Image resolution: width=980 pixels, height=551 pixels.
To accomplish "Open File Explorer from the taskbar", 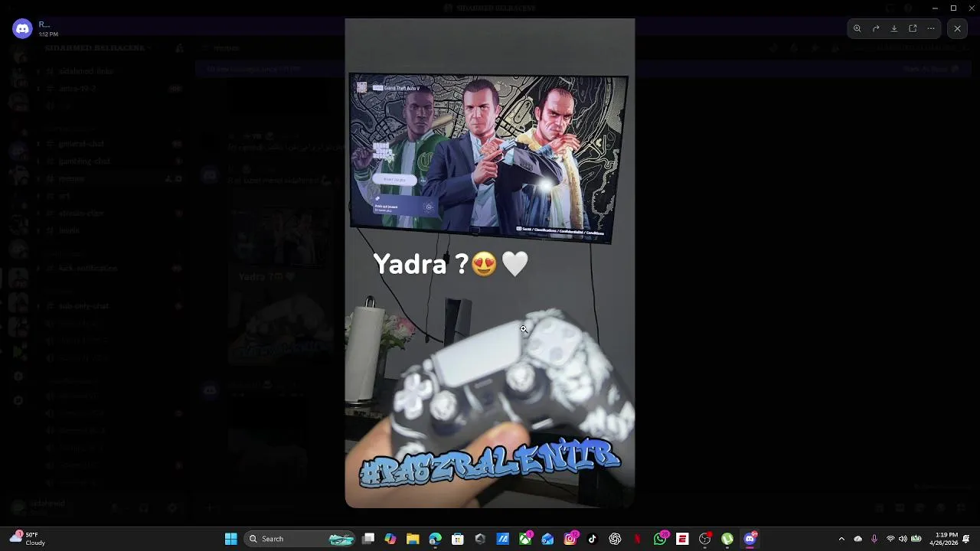I will pyautogui.click(x=413, y=539).
